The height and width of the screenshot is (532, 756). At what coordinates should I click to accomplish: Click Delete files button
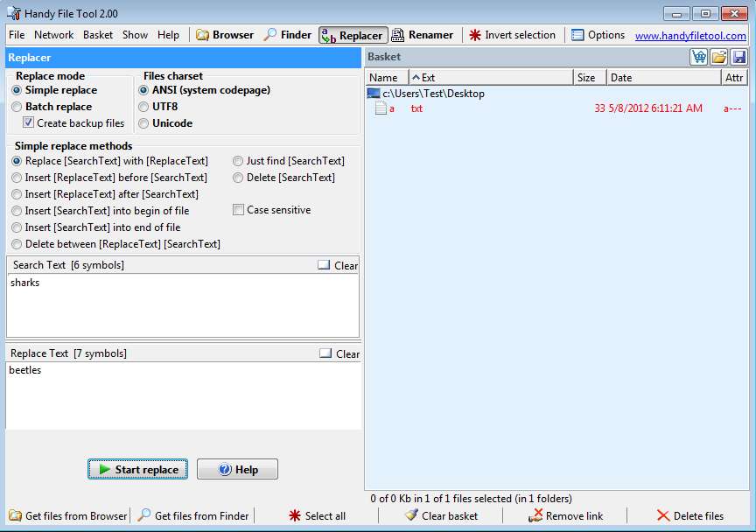tap(690, 515)
